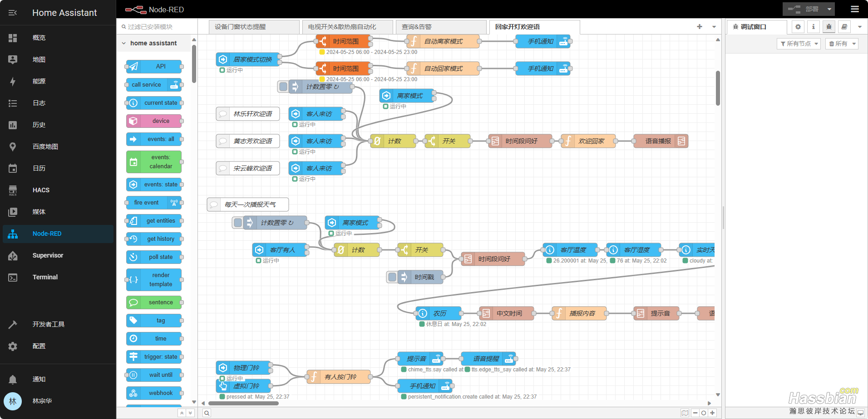This screenshot has width=868, height=419.
Task: Open user profile 林宗华
Action: (x=58, y=401)
